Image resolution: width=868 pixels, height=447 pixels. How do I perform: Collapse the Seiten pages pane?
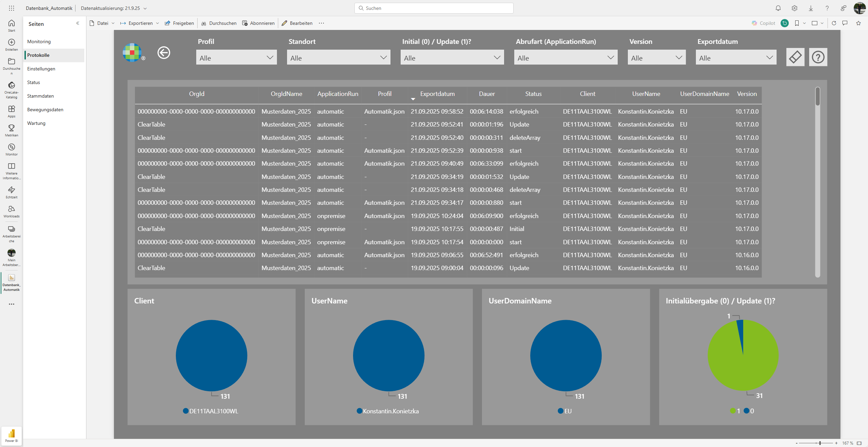[78, 23]
